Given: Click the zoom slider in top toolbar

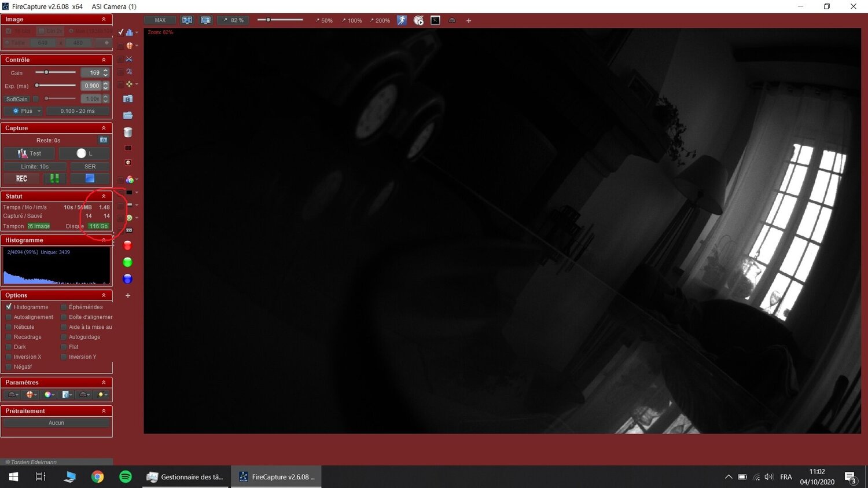Looking at the screenshot, I should pyautogui.click(x=281, y=20).
